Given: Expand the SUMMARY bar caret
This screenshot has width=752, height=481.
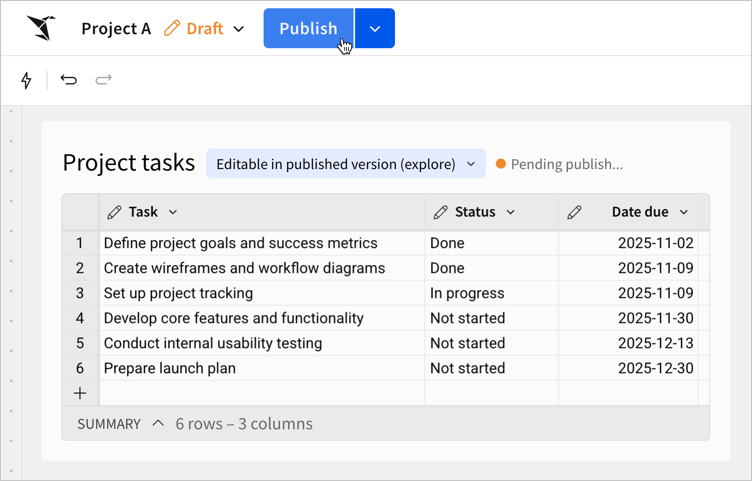Looking at the screenshot, I should [x=158, y=424].
